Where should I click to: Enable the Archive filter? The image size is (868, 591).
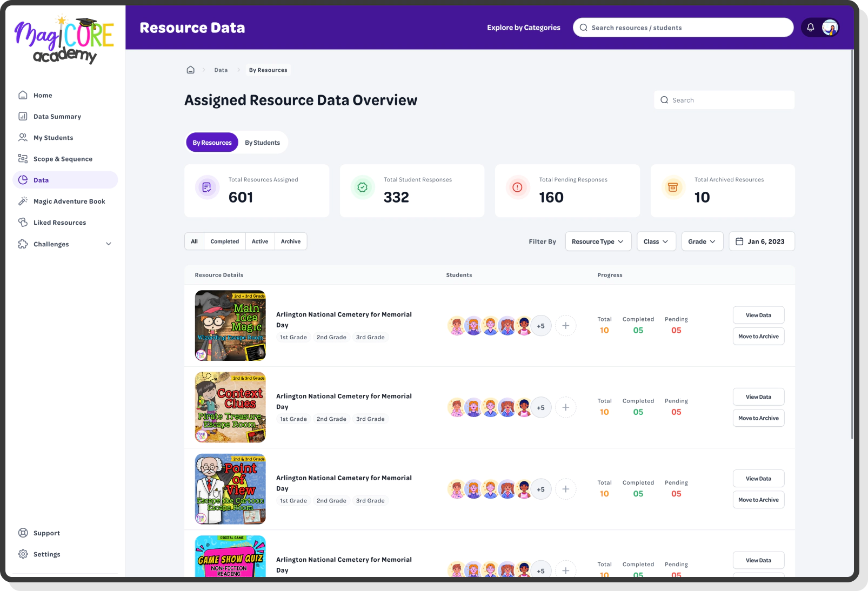[291, 241]
